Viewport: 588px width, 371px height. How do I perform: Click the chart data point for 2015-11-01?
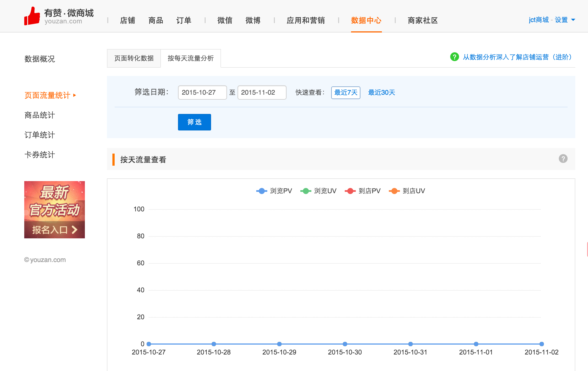click(476, 344)
